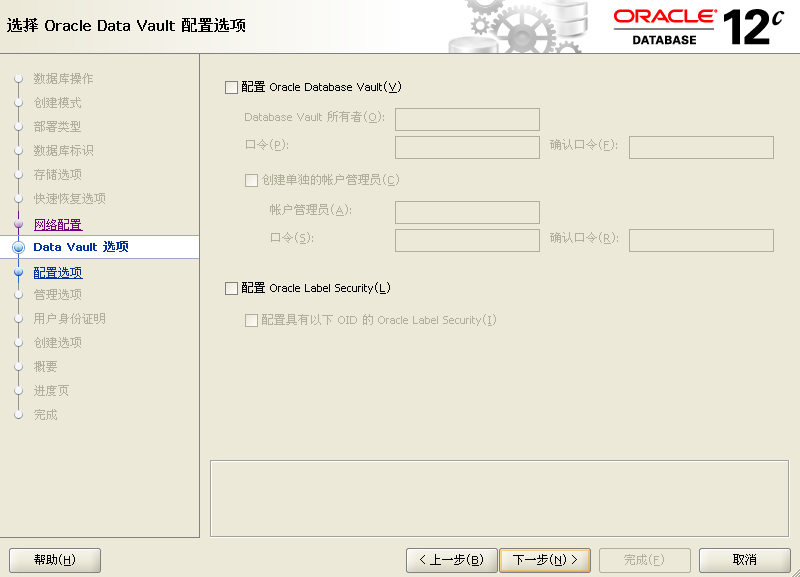Viewport: 800px width, 577px height.
Task: Select the Data Vault 选项 step
Action: click(x=81, y=247)
